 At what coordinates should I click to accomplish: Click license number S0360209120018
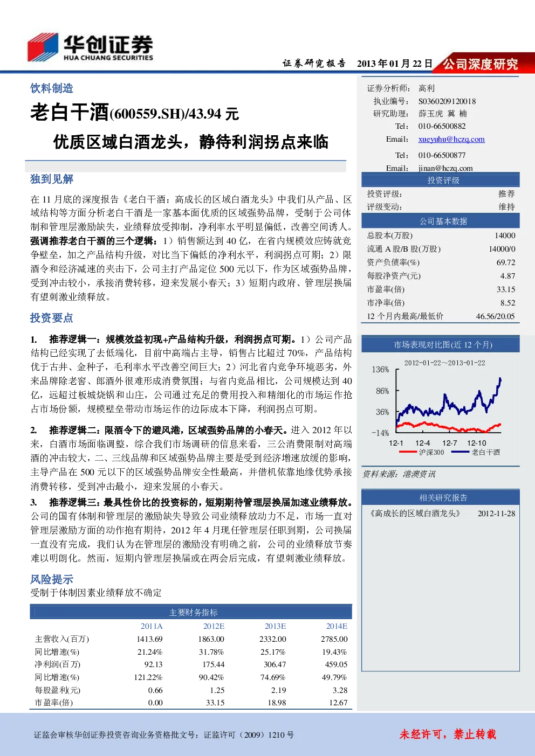447,101
